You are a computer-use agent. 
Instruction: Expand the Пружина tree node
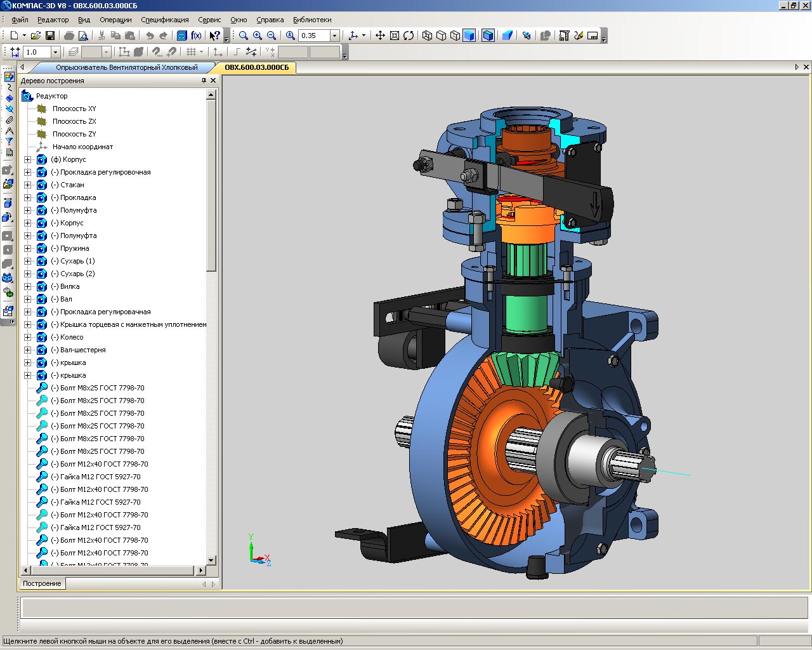[27, 248]
